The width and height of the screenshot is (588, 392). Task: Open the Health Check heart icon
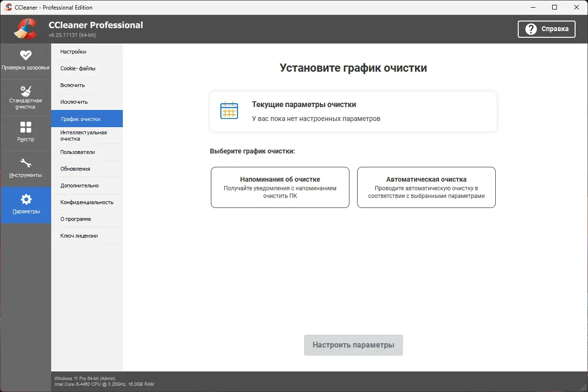(25, 55)
